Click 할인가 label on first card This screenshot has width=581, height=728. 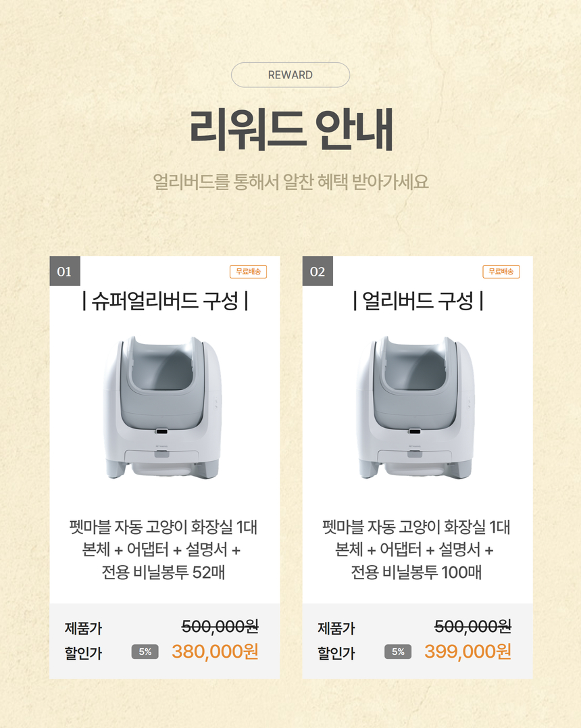tap(83, 653)
